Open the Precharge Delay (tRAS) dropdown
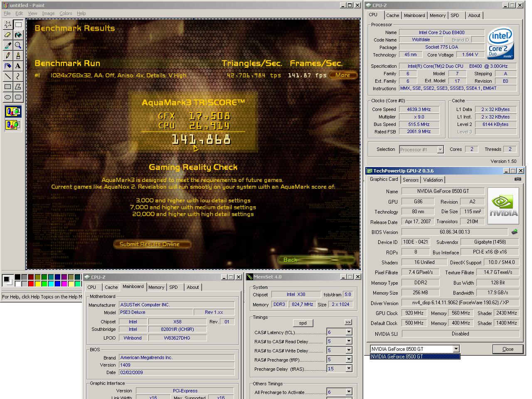 [x=349, y=369]
